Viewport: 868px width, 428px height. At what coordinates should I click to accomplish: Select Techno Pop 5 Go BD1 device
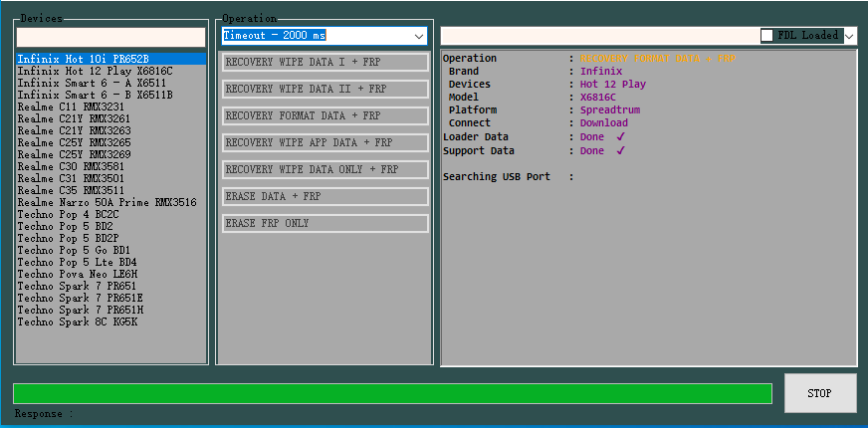(111, 250)
